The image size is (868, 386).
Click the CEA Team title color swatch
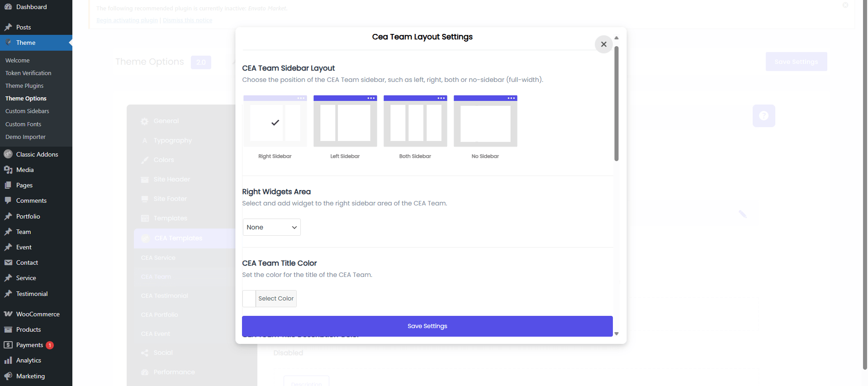pos(249,299)
